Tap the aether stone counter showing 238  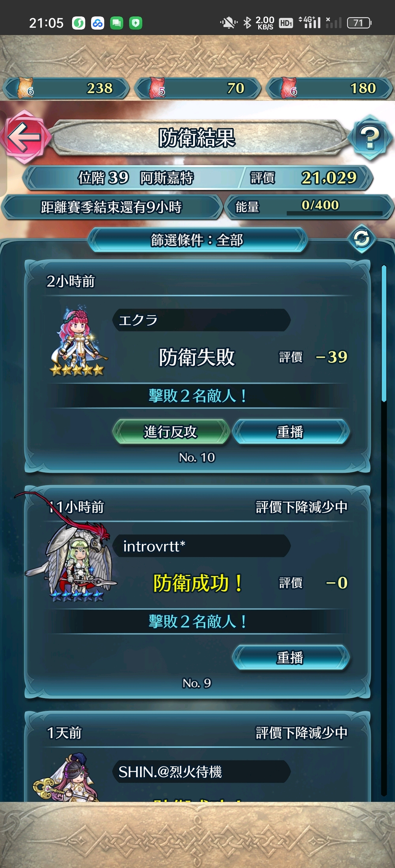66,88
